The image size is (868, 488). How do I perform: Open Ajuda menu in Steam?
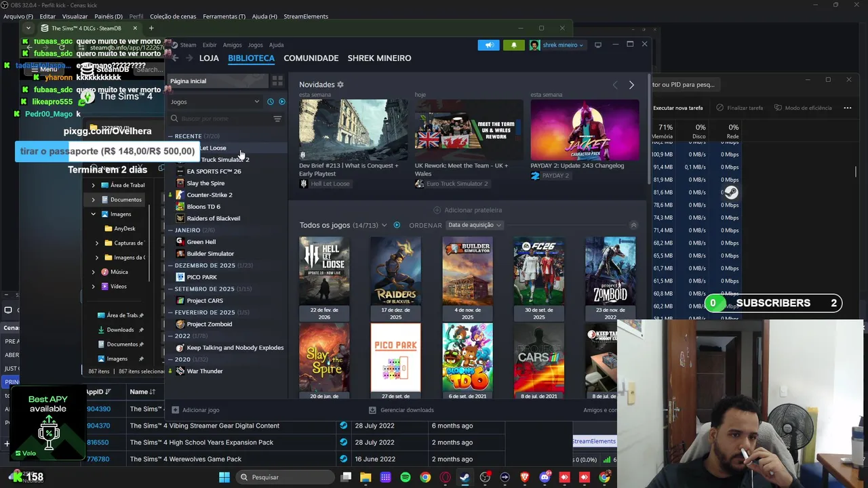tap(276, 45)
